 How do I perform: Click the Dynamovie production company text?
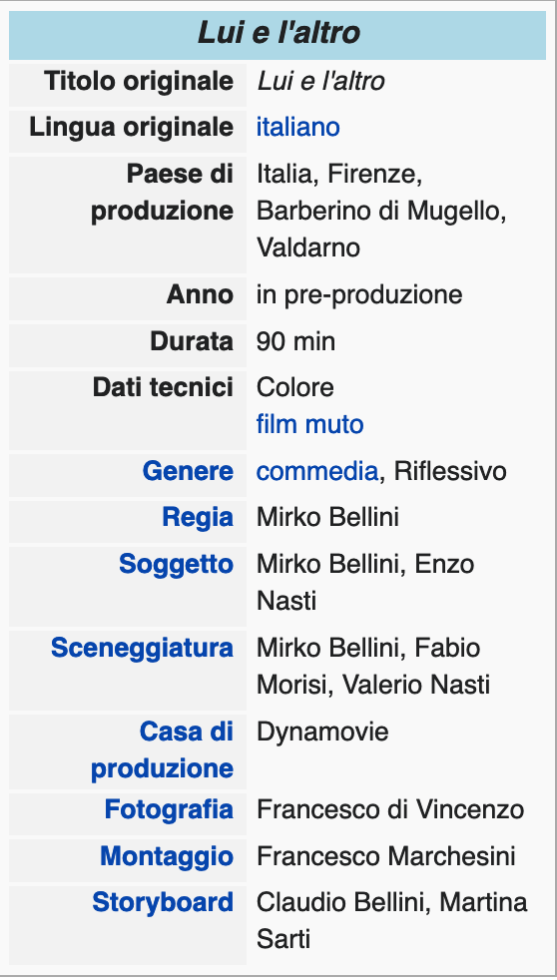[322, 732]
